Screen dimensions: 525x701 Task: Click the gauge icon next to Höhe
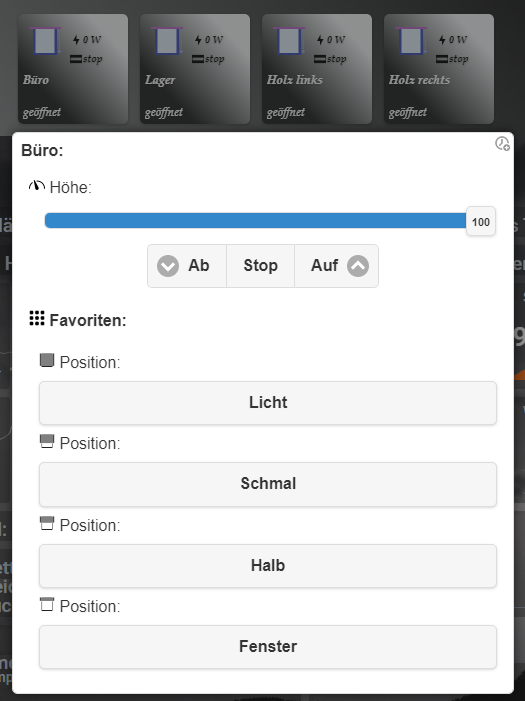coord(37,186)
